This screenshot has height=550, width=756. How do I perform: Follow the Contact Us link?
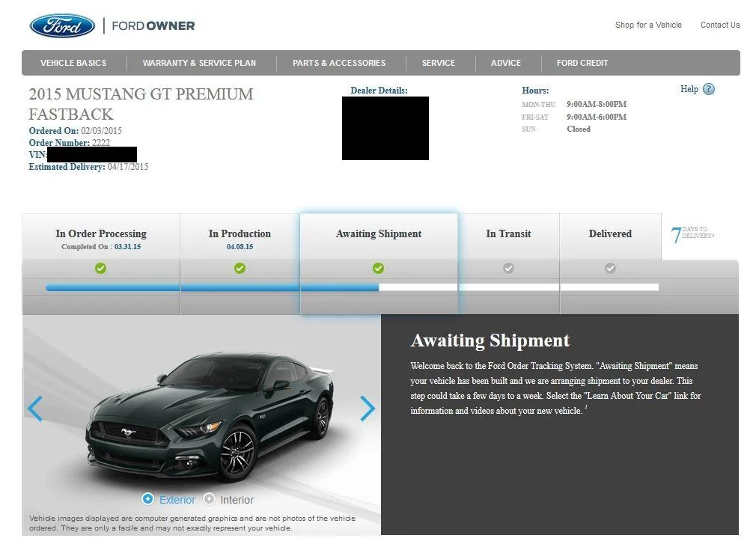pyautogui.click(x=720, y=25)
